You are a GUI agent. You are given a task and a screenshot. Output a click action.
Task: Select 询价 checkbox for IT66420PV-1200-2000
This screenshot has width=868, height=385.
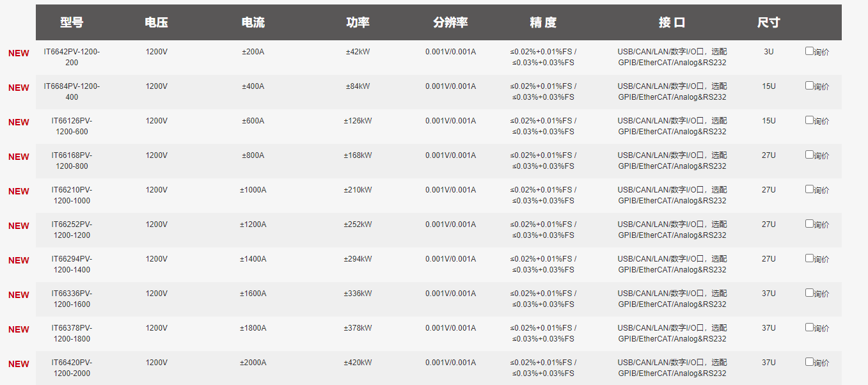809,362
